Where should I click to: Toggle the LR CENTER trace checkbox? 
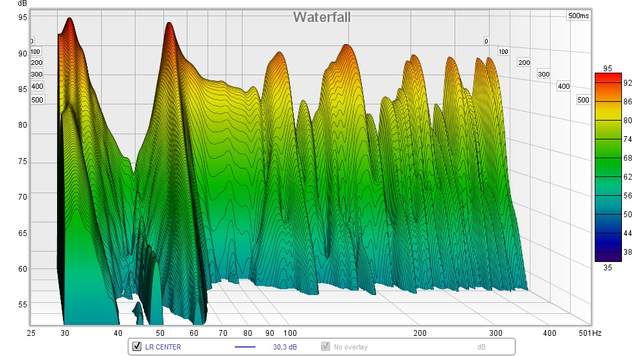coord(137,346)
